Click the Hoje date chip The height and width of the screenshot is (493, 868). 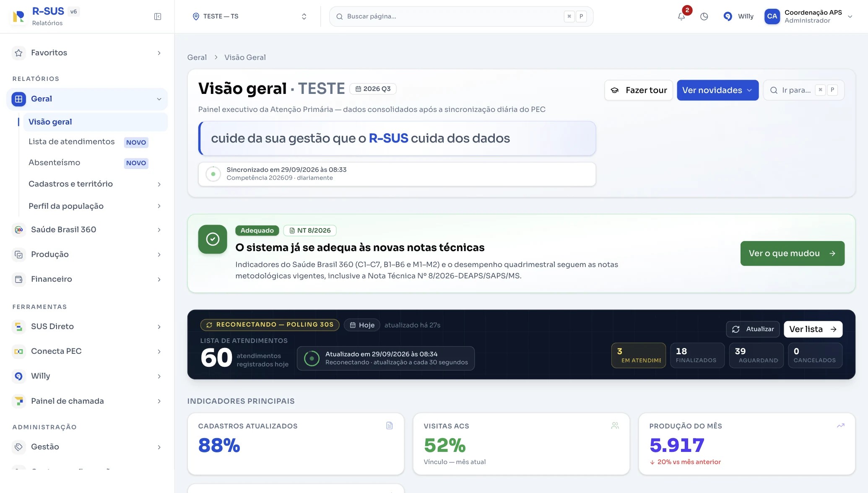pos(362,325)
